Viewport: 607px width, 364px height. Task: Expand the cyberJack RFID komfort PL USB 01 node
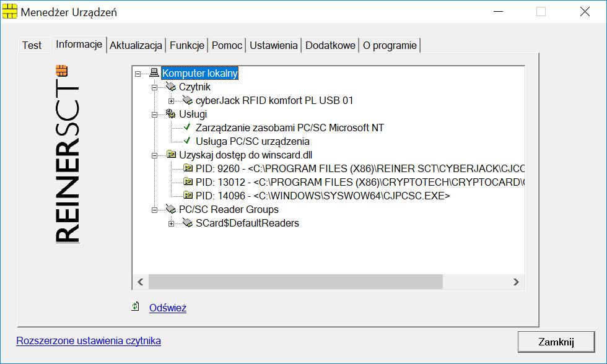point(171,101)
